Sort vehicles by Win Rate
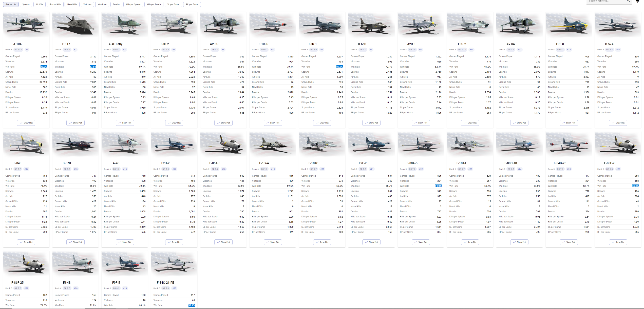Screen dimensions: 644x309 102,4
